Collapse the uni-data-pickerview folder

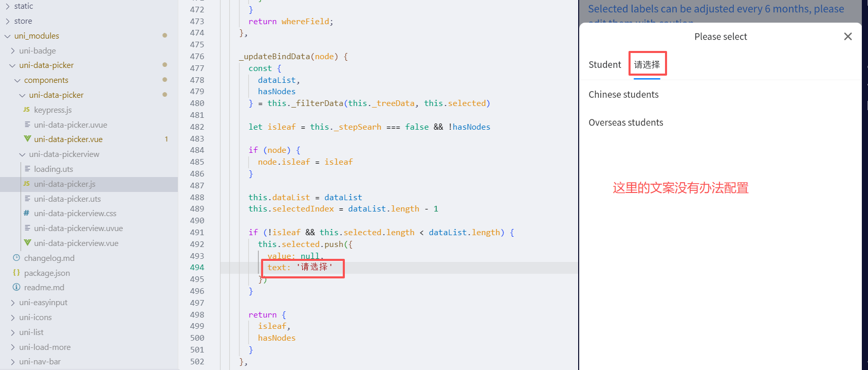pos(22,154)
